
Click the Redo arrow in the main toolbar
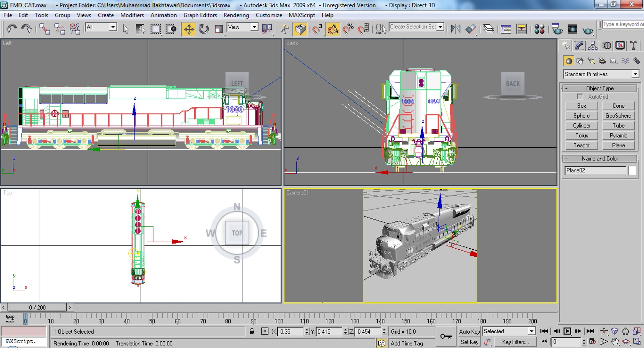click(26, 29)
